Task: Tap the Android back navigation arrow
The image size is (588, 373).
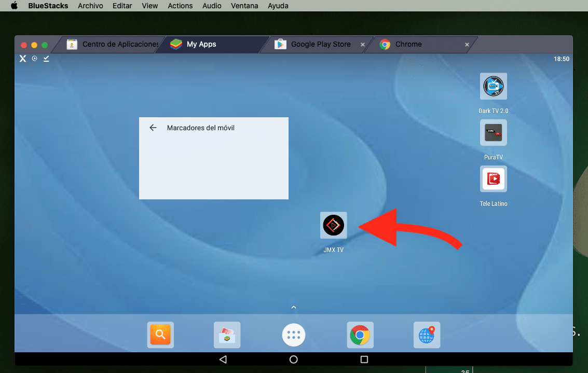Action: pyautogui.click(x=223, y=359)
